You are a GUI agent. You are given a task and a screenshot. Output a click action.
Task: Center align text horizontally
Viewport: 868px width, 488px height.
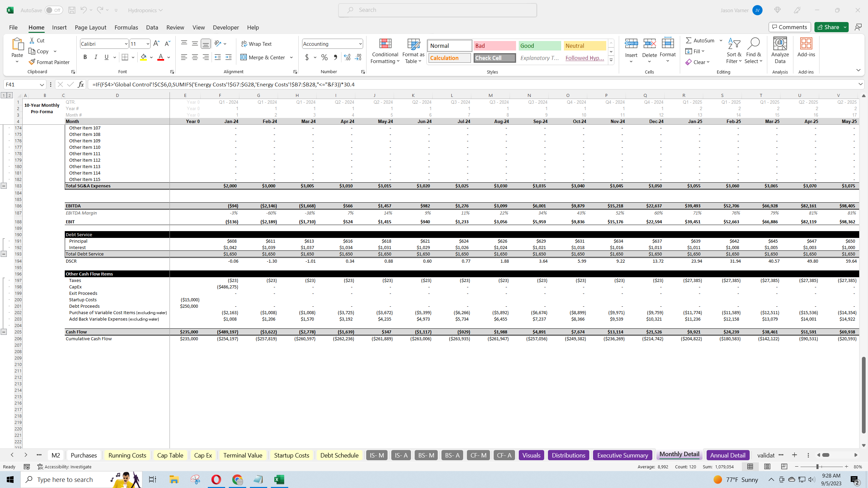coord(195,57)
